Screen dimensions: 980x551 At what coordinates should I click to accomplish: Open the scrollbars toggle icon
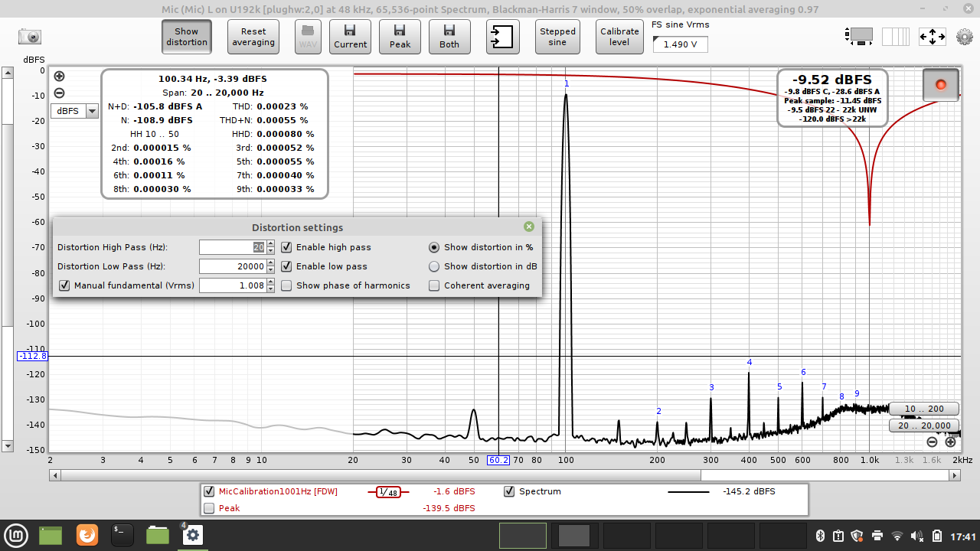coord(859,36)
